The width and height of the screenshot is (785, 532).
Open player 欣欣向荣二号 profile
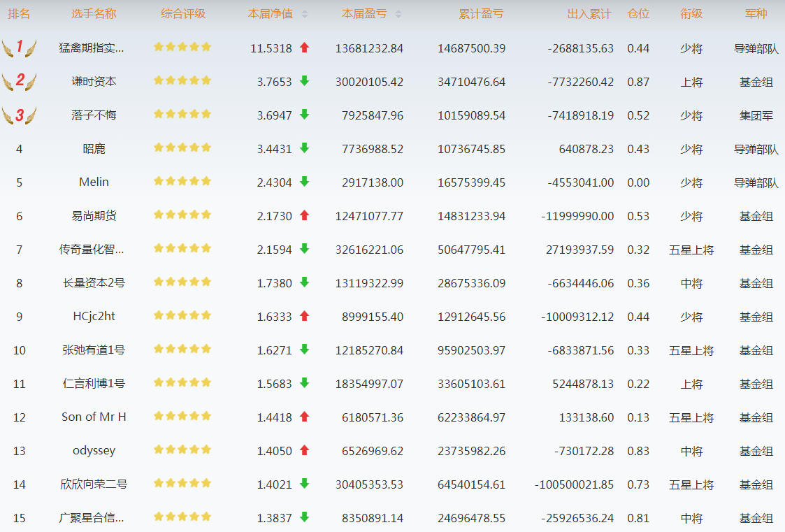point(94,484)
